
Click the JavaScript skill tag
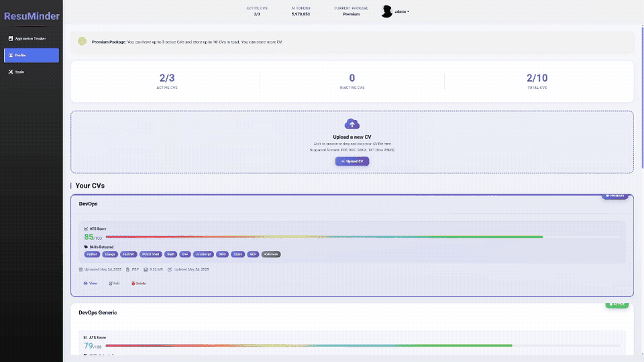(x=203, y=255)
